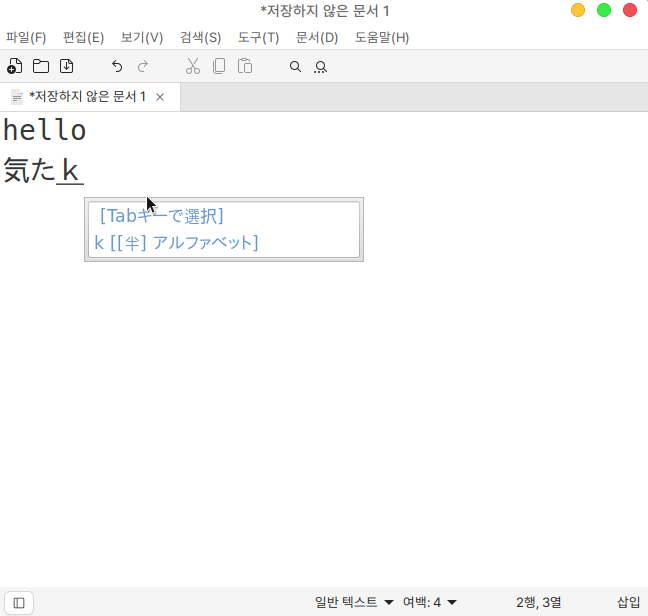Save the document using the toolbar icon
648x616 pixels.
pos(67,67)
